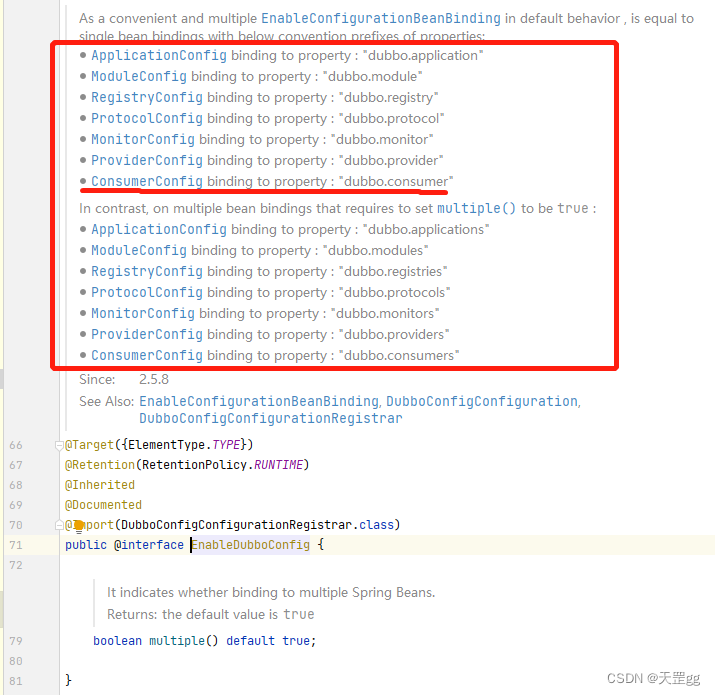Click the multiple() method declaration
The width and height of the screenshot is (715, 695).
point(184,641)
